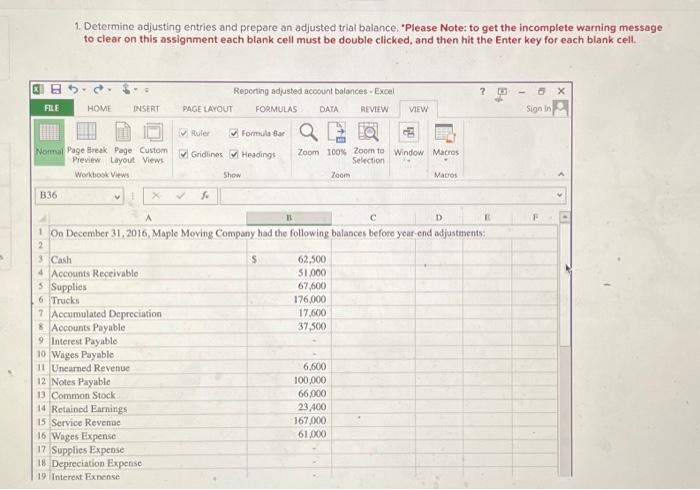Select column B header

[289, 218]
